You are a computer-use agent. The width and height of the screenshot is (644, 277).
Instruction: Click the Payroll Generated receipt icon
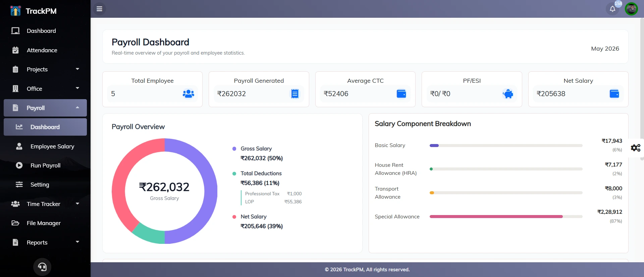click(295, 94)
